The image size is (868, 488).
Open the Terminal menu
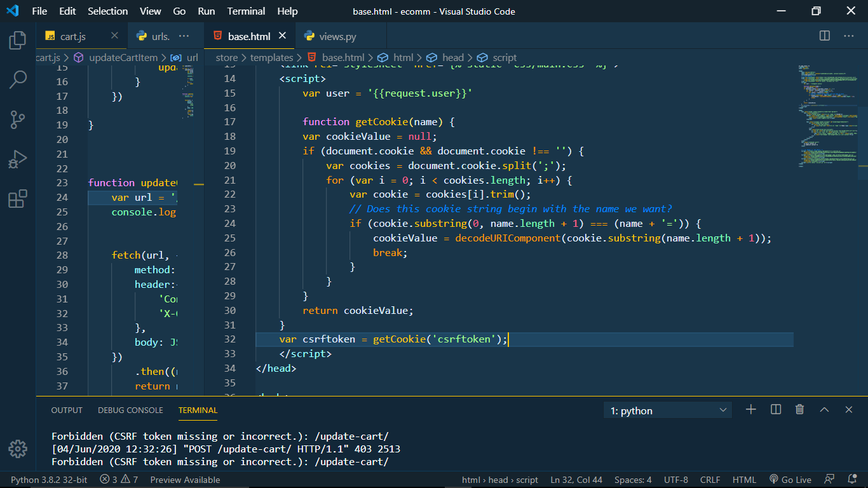[247, 11]
